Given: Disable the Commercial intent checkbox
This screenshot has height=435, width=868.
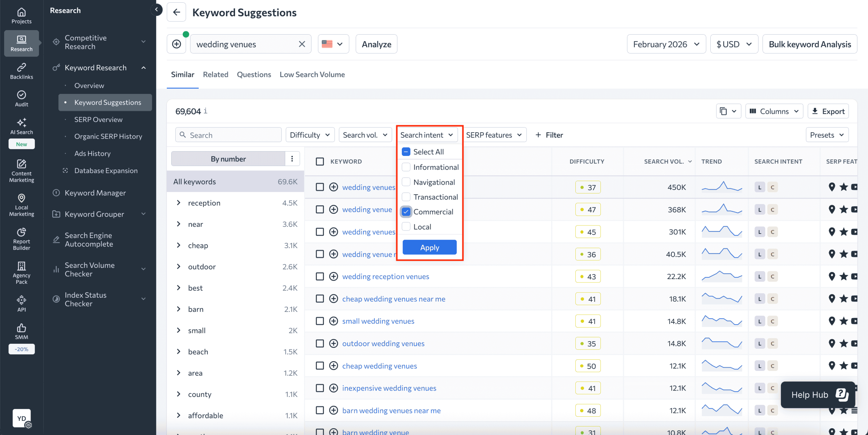Looking at the screenshot, I should [406, 212].
